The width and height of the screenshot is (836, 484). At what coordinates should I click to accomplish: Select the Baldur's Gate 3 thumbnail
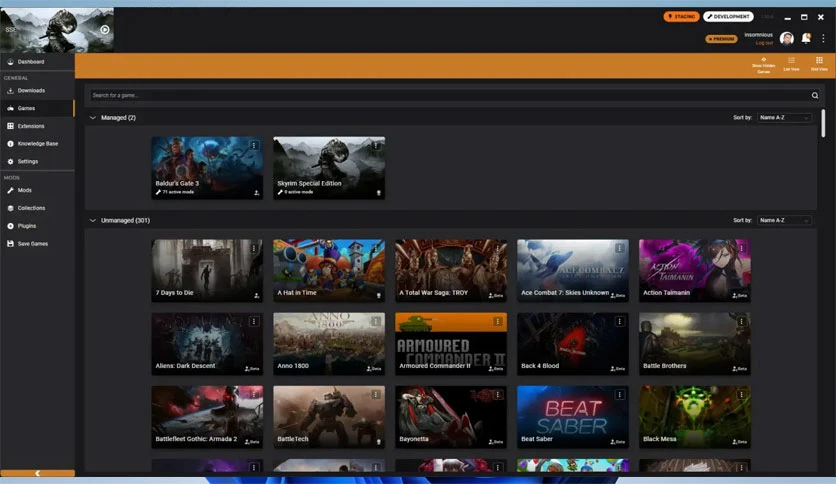tap(207, 167)
